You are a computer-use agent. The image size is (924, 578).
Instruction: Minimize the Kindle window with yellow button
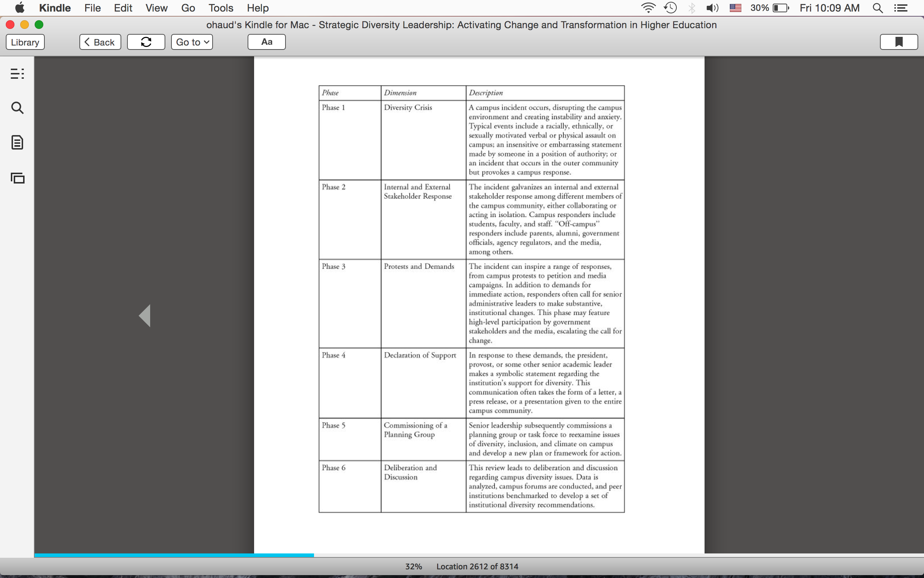point(25,25)
